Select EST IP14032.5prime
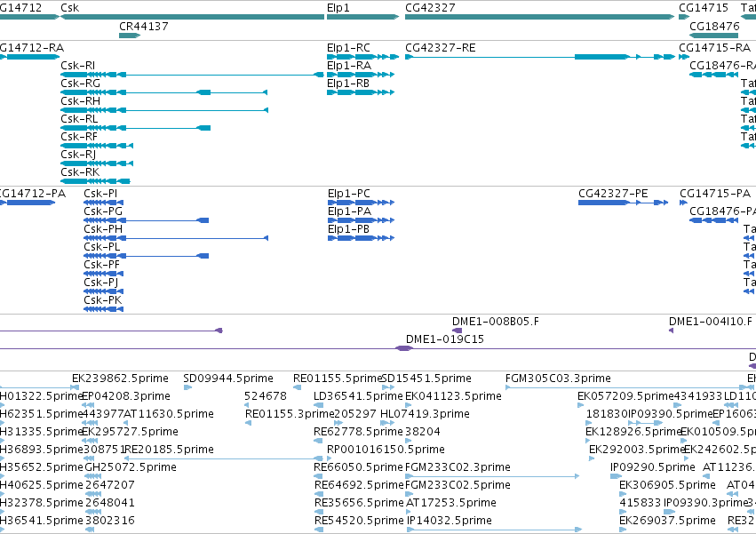The height and width of the screenshot is (534, 756). (450, 521)
